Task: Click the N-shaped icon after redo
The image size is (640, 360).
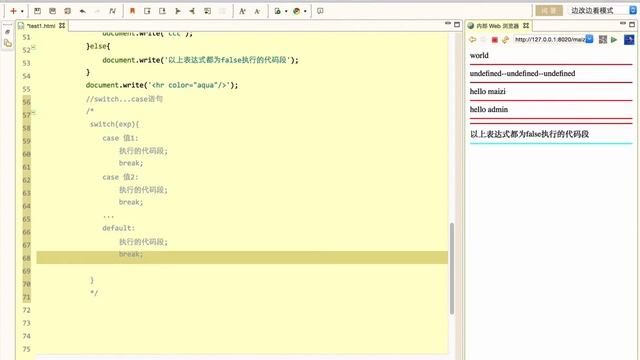Action: 113,11
